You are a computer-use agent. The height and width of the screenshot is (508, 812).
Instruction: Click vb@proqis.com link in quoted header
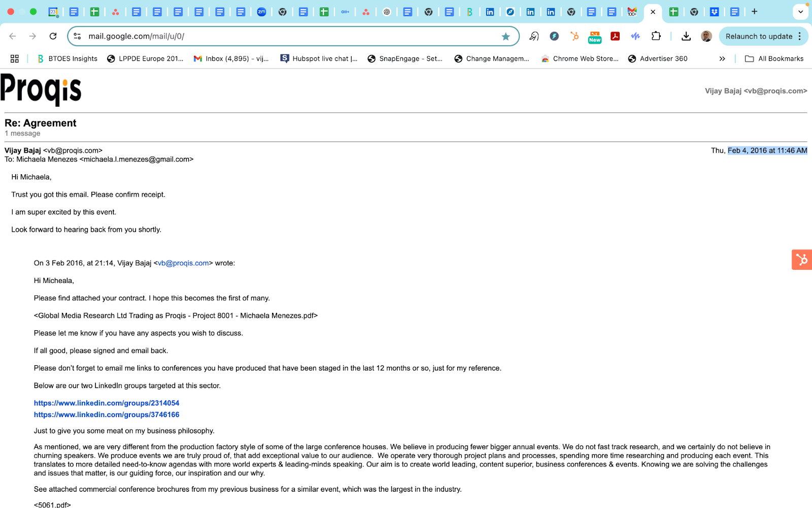click(183, 263)
